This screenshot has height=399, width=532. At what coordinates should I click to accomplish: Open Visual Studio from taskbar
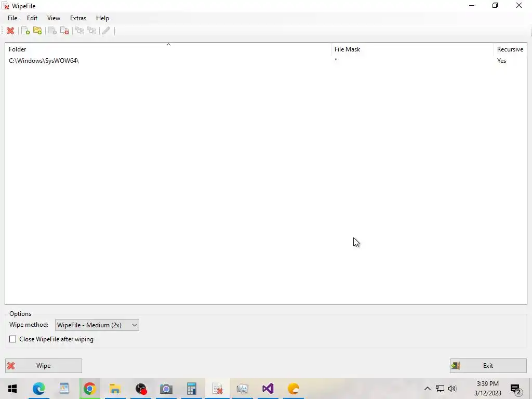(x=268, y=389)
